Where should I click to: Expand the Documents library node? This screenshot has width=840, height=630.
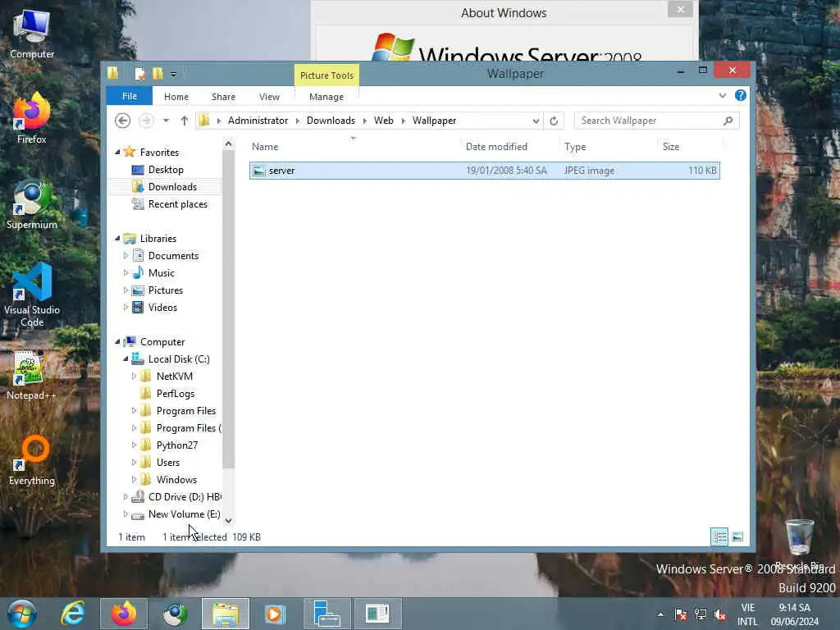coord(126,256)
